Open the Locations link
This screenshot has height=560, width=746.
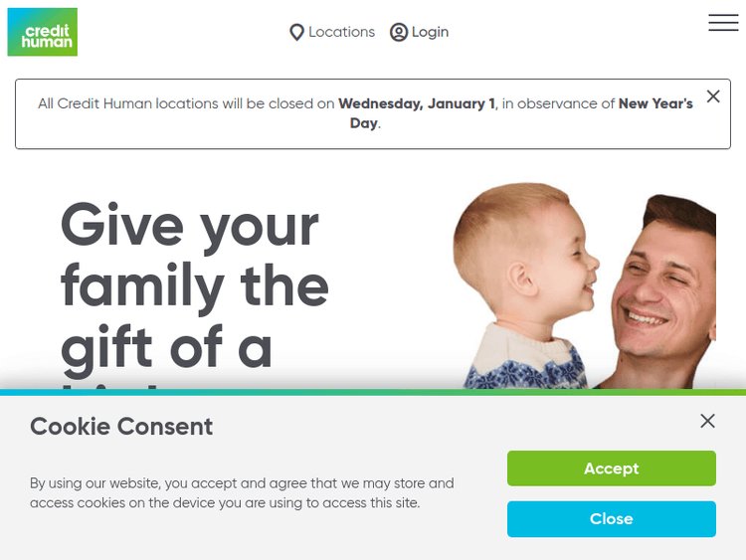tap(341, 32)
